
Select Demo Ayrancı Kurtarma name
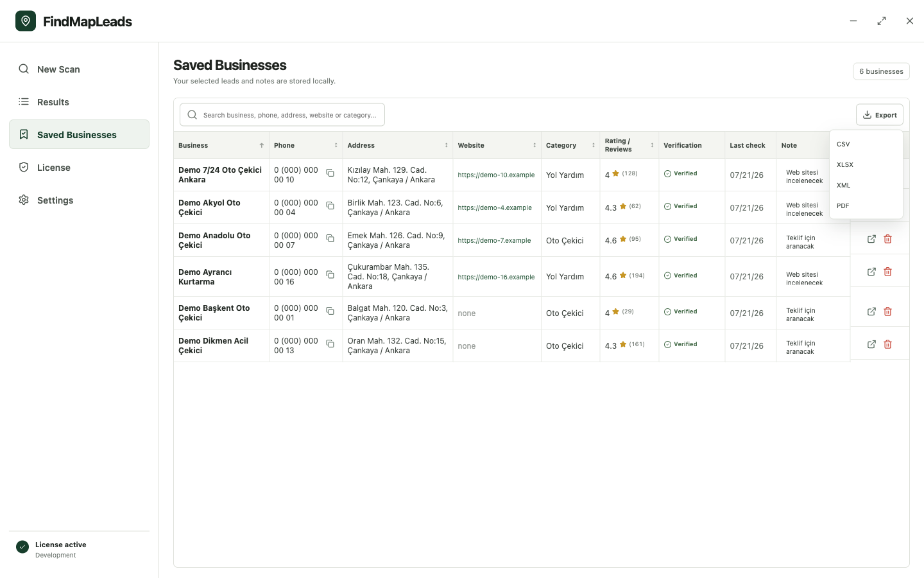[x=205, y=277]
